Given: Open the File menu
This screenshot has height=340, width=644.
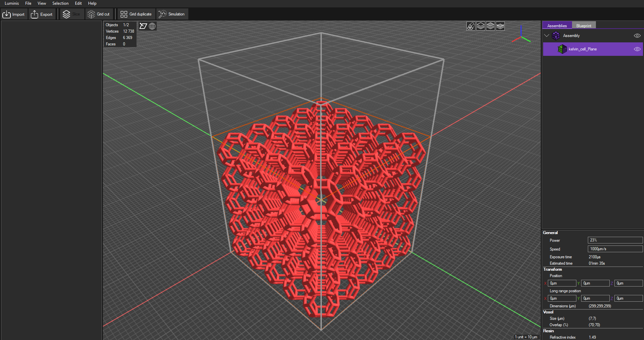Looking at the screenshot, I should click(28, 3).
